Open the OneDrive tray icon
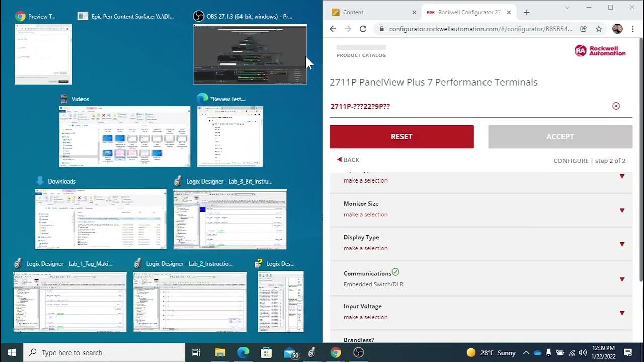Image resolution: width=644 pixels, height=362 pixels. pos(537,353)
